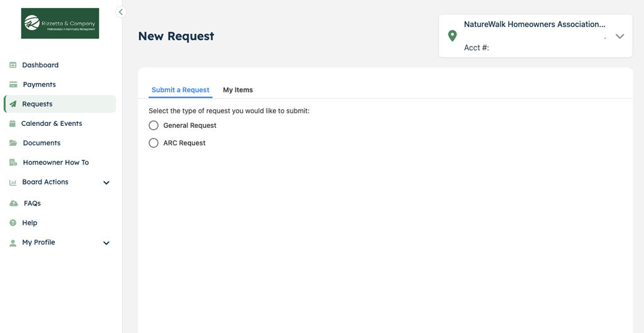The width and height of the screenshot is (644, 333).
Task: Open the Payments page link
Action: pyautogui.click(x=39, y=84)
